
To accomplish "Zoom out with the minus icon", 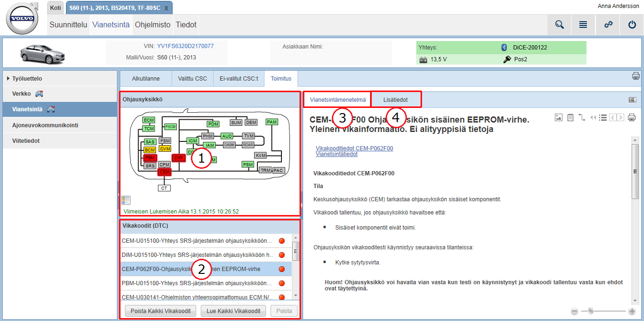I will pyautogui.click(x=574, y=311).
